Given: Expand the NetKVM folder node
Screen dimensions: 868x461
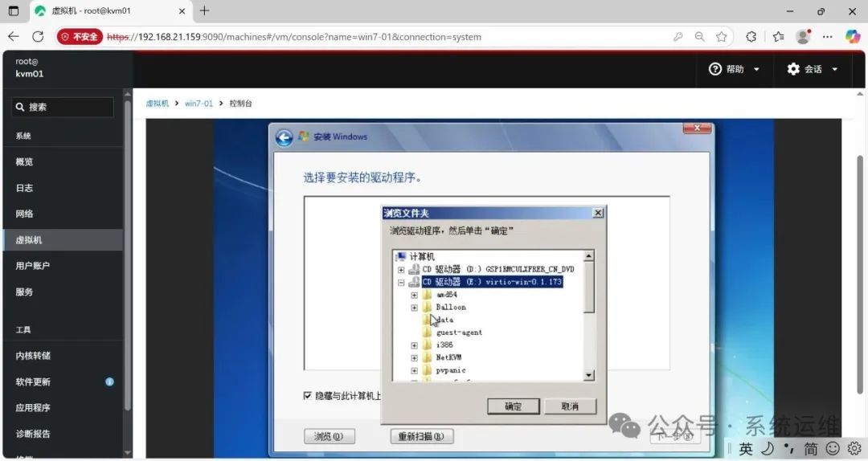Looking at the screenshot, I should click(x=414, y=358).
